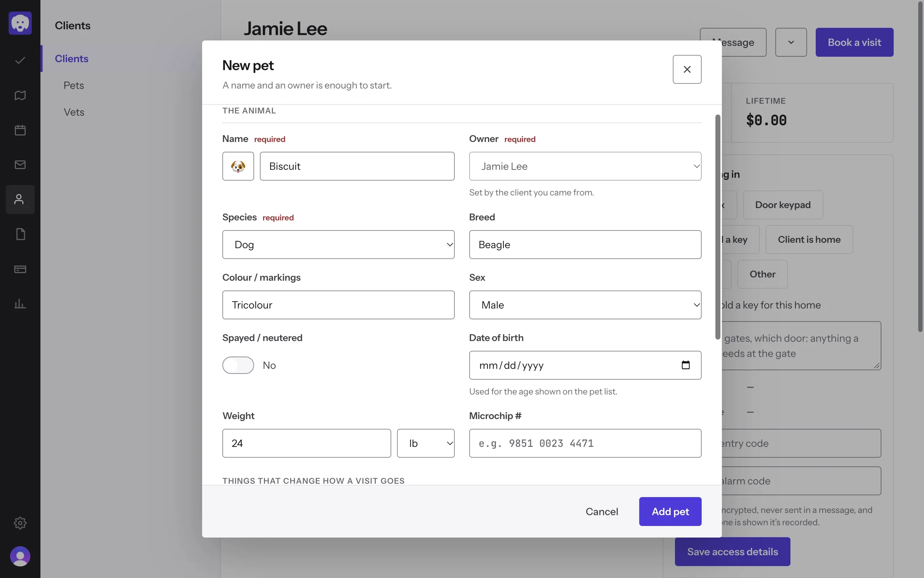Close the New pet dialog
This screenshot has height=578, width=924.
(x=687, y=69)
